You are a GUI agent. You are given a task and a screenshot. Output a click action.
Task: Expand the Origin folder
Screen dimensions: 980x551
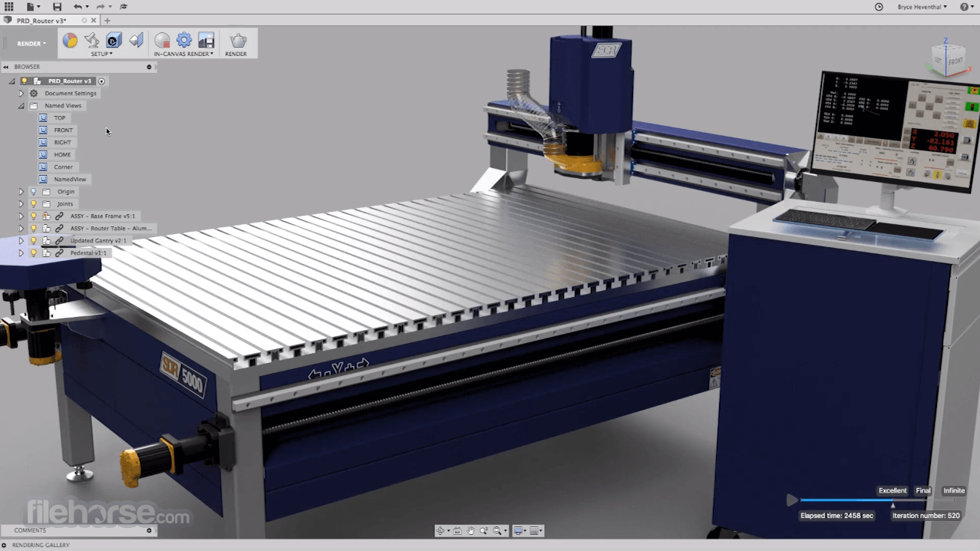(21, 192)
